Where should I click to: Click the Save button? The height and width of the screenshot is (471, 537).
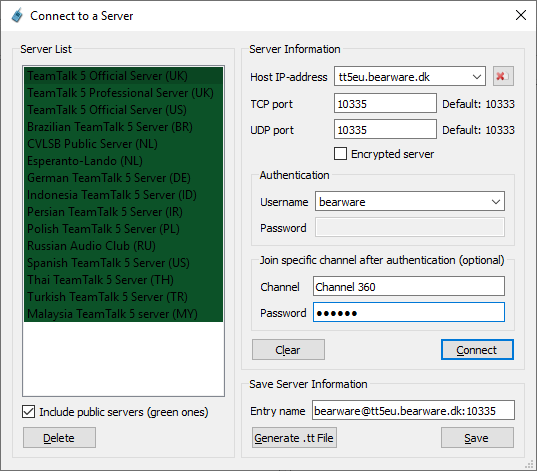click(477, 437)
